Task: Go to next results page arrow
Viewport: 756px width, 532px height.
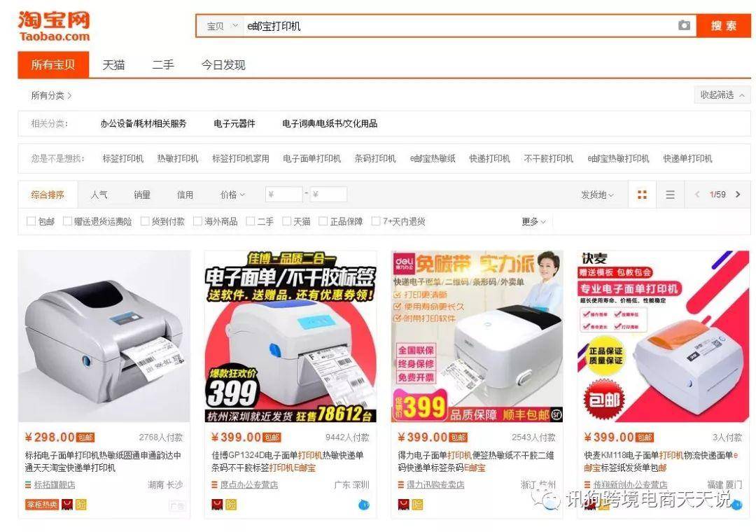Action: (x=738, y=195)
